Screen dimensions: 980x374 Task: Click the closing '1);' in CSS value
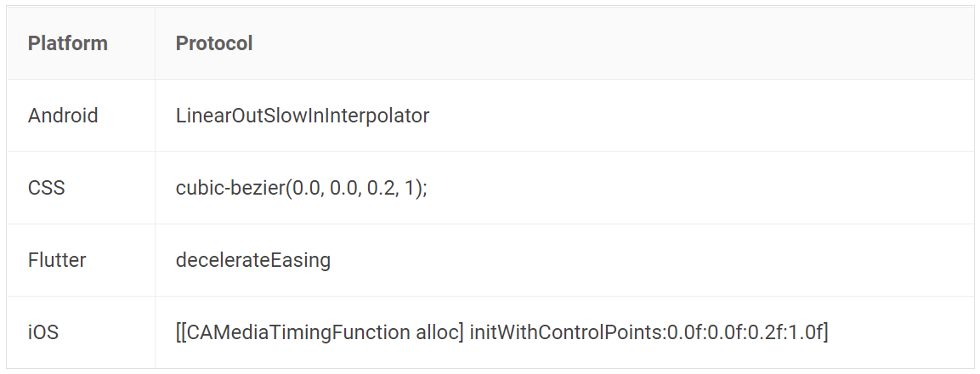(x=415, y=188)
